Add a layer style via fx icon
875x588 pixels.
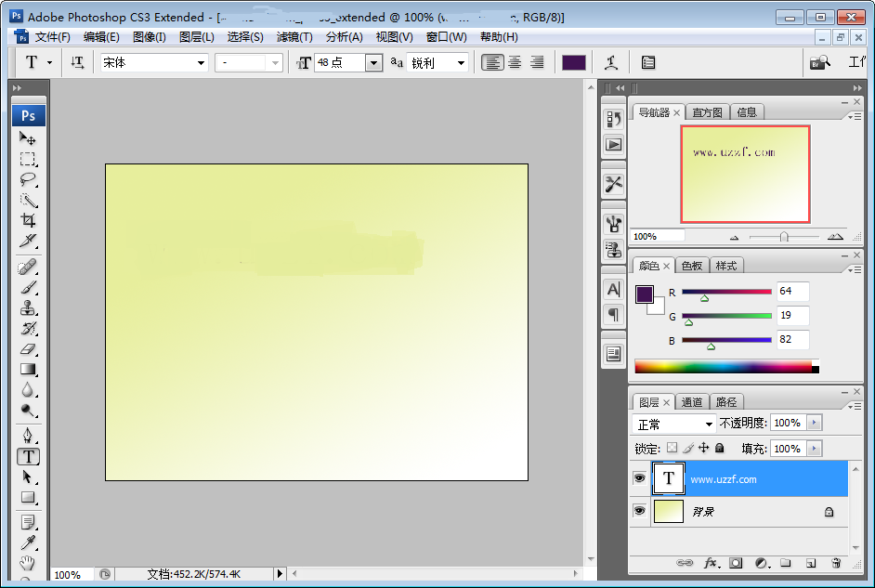point(712,563)
